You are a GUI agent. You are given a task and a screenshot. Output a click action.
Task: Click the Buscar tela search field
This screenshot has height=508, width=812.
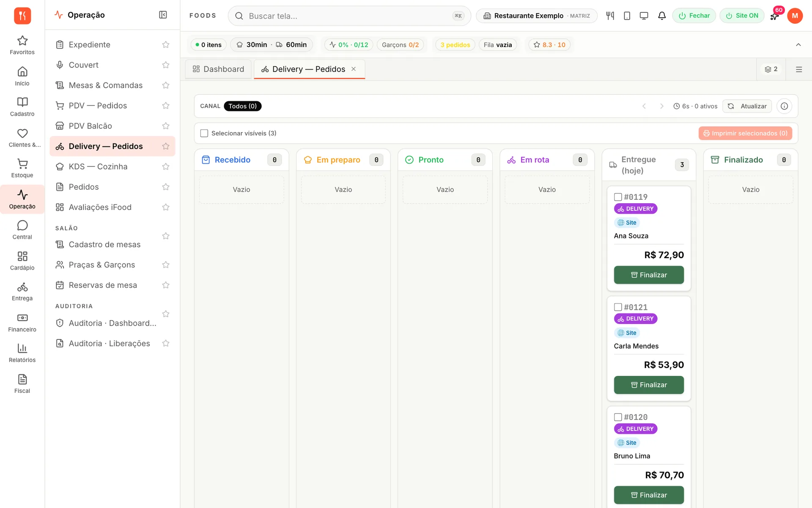[349, 16]
